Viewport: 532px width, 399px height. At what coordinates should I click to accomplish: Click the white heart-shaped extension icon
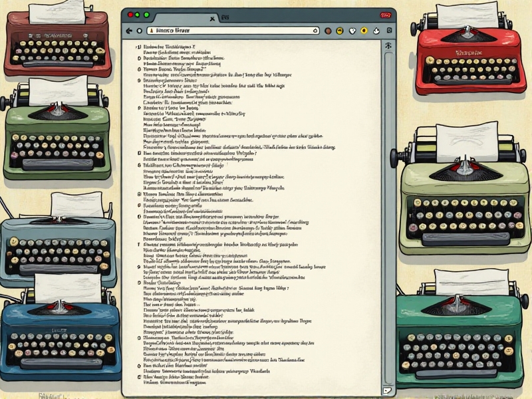point(352,31)
